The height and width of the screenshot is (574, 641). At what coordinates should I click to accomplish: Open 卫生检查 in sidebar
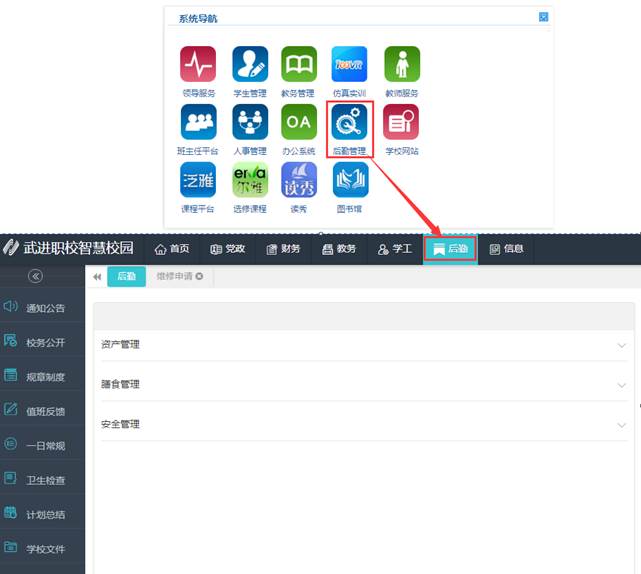tap(43, 480)
